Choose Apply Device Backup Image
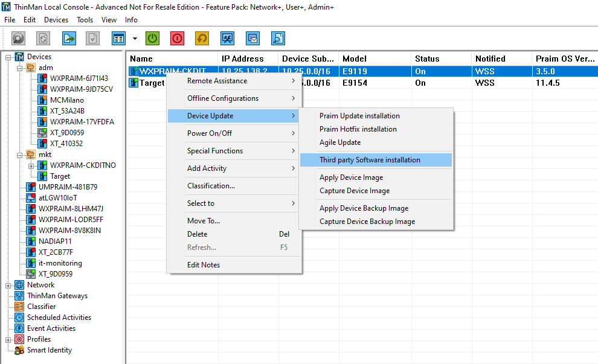 click(x=376, y=208)
